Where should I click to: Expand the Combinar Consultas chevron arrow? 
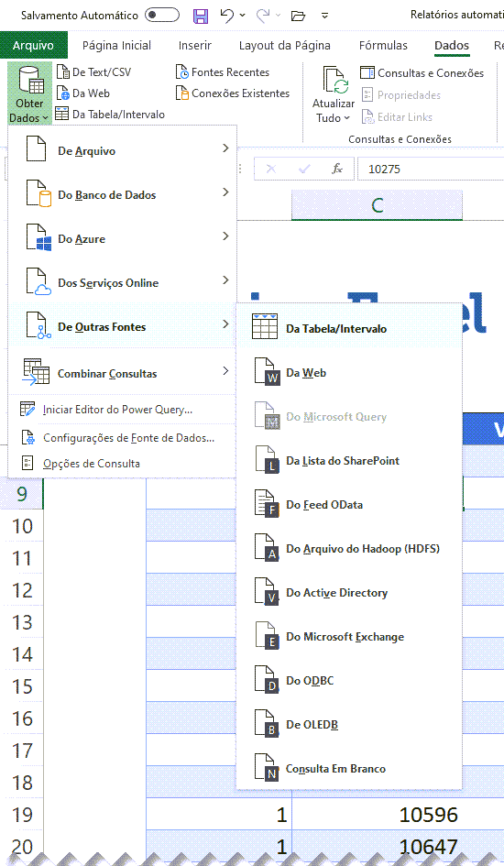(x=225, y=370)
